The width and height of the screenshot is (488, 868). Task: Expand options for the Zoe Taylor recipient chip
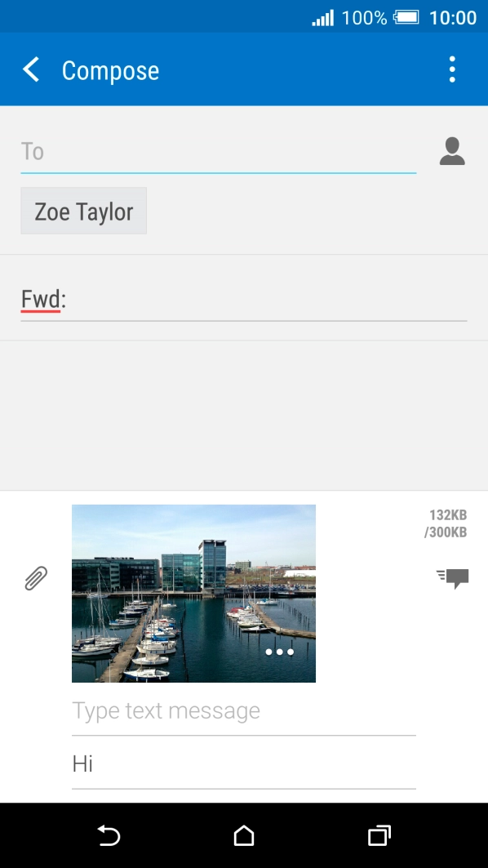83,211
